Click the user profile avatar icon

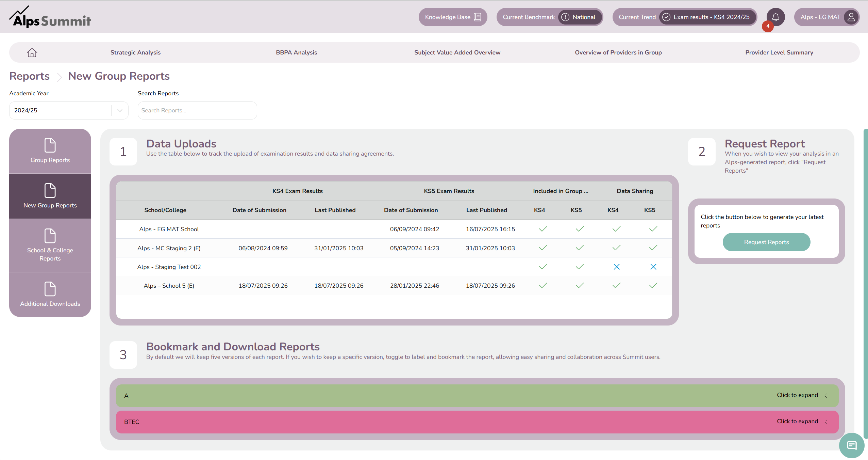851,17
